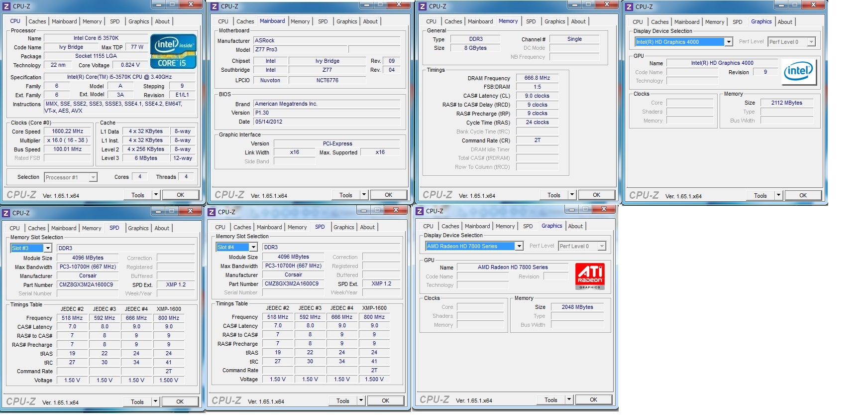Click the '666.8 MHz' DRAM frequency value

pyautogui.click(x=537, y=78)
